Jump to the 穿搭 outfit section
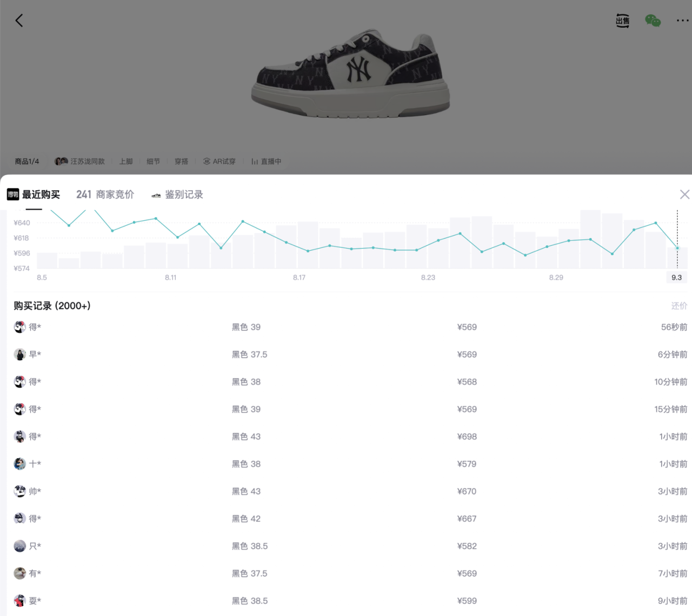This screenshot has width=692, height=616. (182, 162)
